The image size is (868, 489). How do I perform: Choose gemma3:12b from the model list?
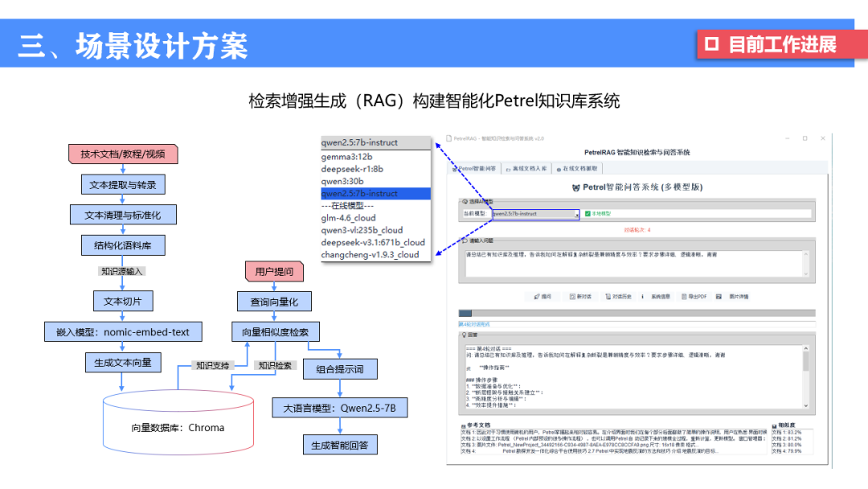(346, 157)
